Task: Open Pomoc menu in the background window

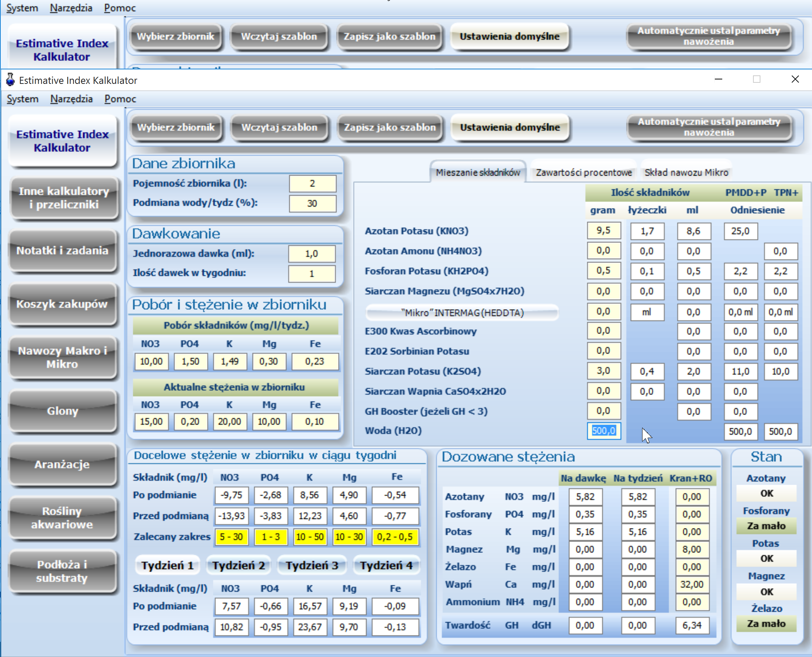Action: pos(120,8)
